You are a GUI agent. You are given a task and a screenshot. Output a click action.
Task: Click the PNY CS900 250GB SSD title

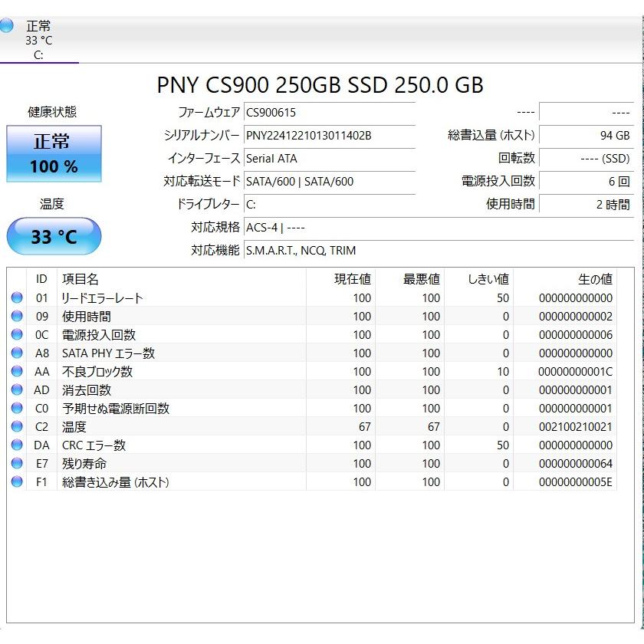coord(320,85)
